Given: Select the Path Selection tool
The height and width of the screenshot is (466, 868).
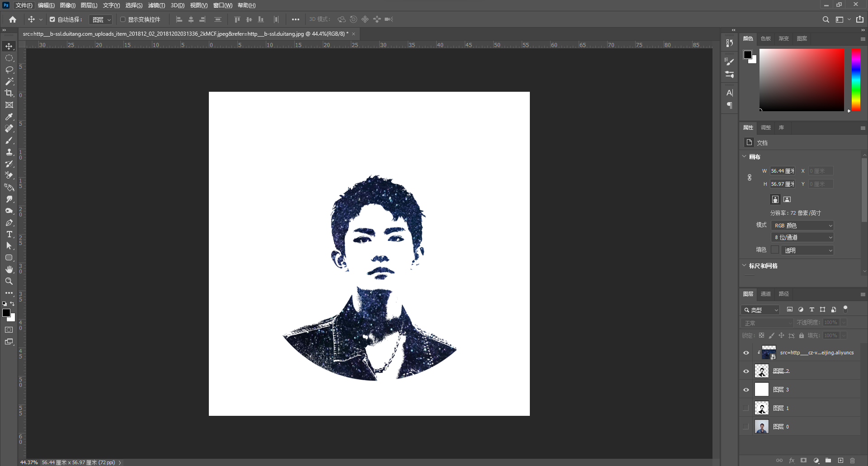Looking at the screenshot, I should point(9,246).
